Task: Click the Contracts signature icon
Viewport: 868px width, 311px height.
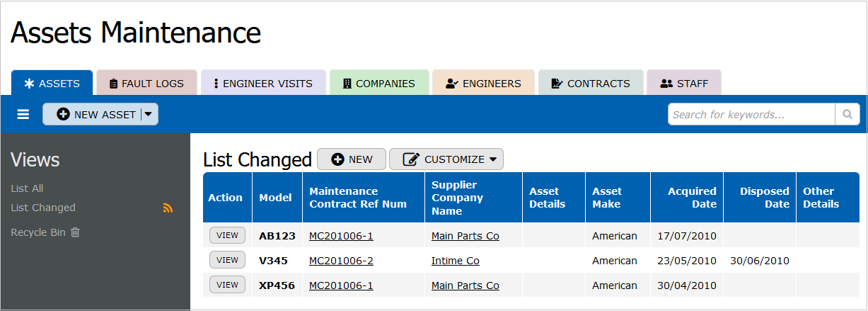Action: point(557,84)
